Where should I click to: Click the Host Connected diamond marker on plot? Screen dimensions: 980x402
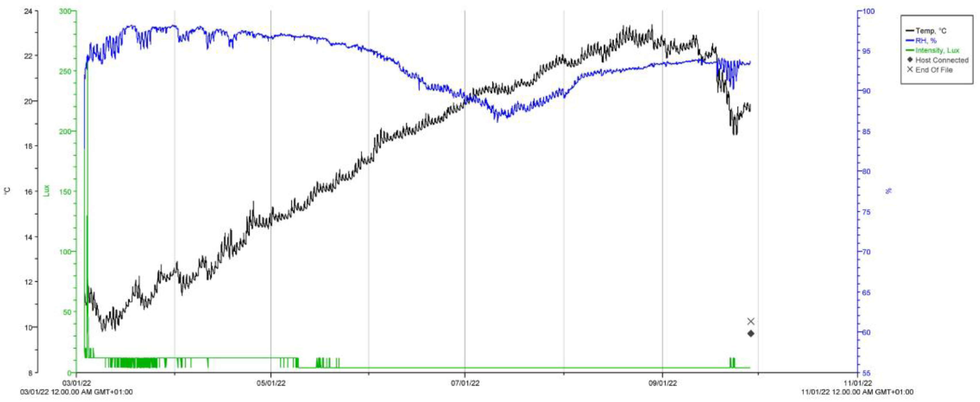[x=751, y=334]
